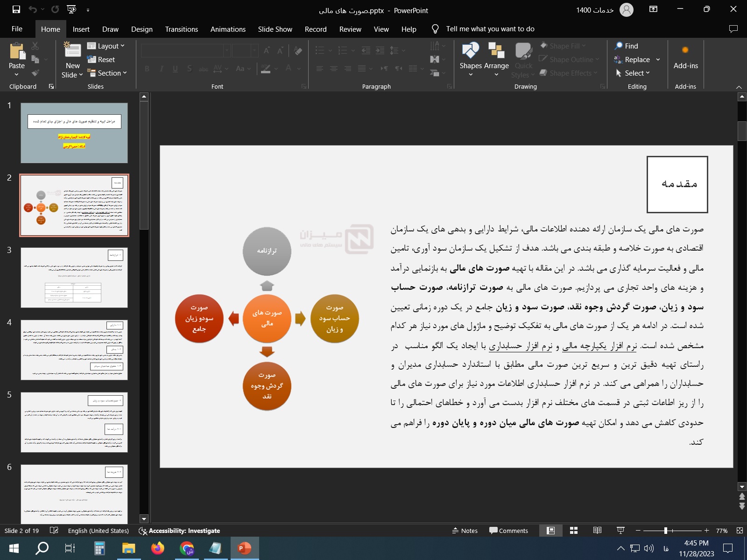Switch to Slide Sorter view
This screenshot has height=560, width=747.
[574, 531]
